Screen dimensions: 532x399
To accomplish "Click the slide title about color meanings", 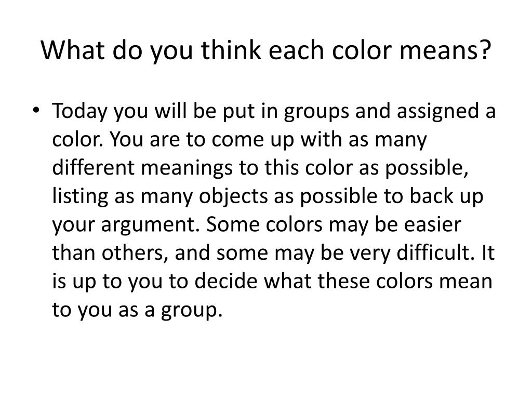I will pos(266,50).
